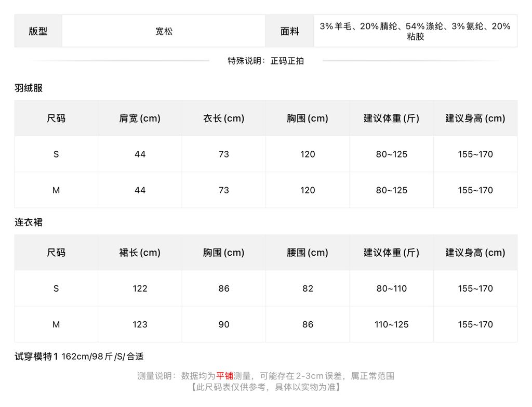Select shoulder width 44 in 羽绒服 S row
Screen dimensions: 532x407
tap(140, 154)
